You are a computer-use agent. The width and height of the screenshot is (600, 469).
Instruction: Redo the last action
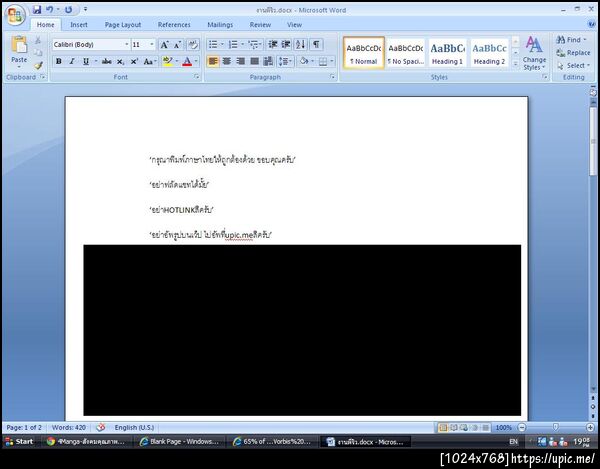pyautogui.click(x=68, y=10)
